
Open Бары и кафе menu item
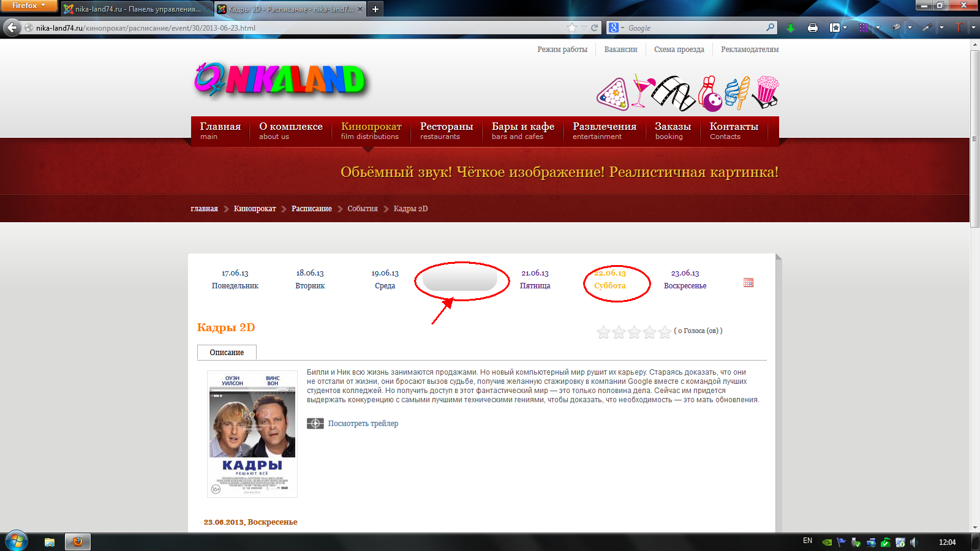(x=523, y=130)
